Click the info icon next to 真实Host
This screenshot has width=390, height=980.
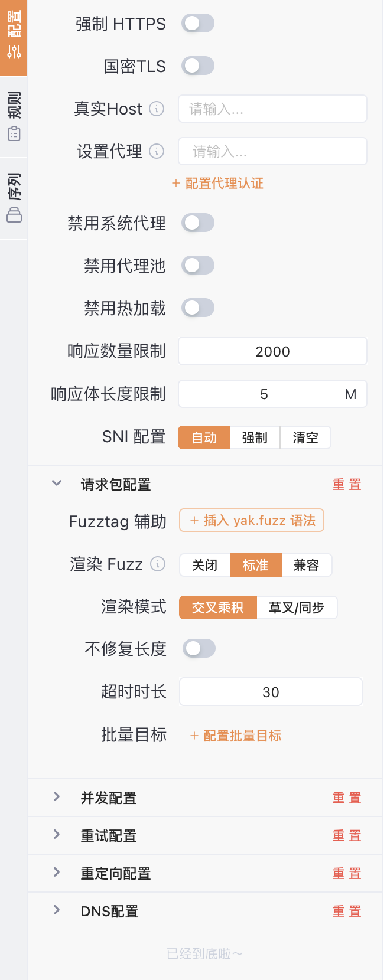pyautogui.click(x=157, y=109)
